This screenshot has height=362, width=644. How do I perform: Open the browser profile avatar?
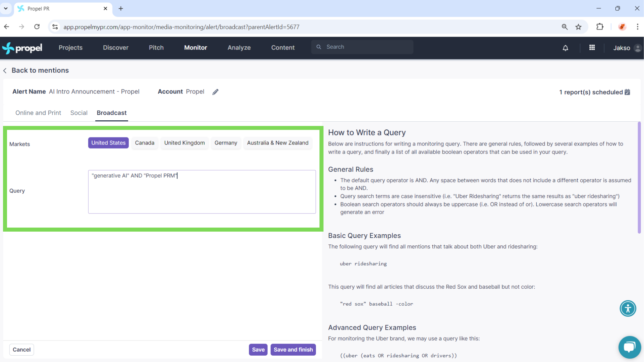[622, 27]
